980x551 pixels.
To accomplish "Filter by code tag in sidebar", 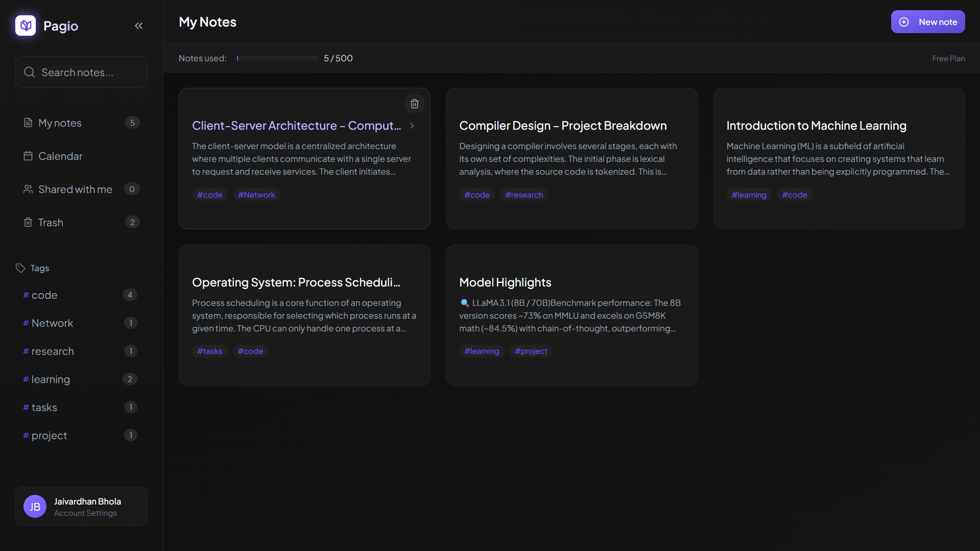I will coord(80,295).
